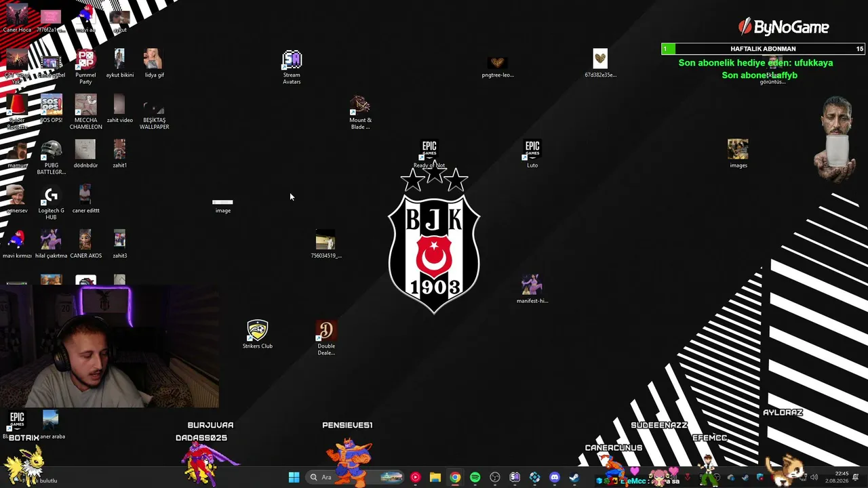Select the desktop file named images
This screenshot has height=488, width=868.
738,155
